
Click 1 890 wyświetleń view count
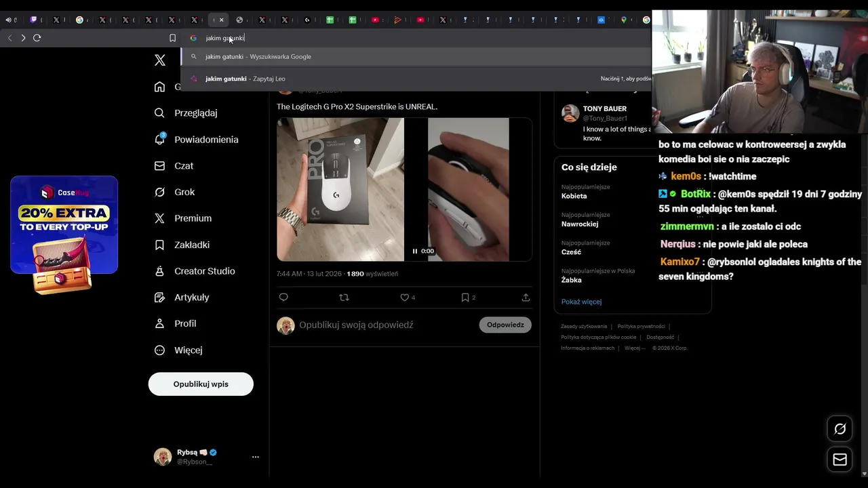tap(372, 274)
